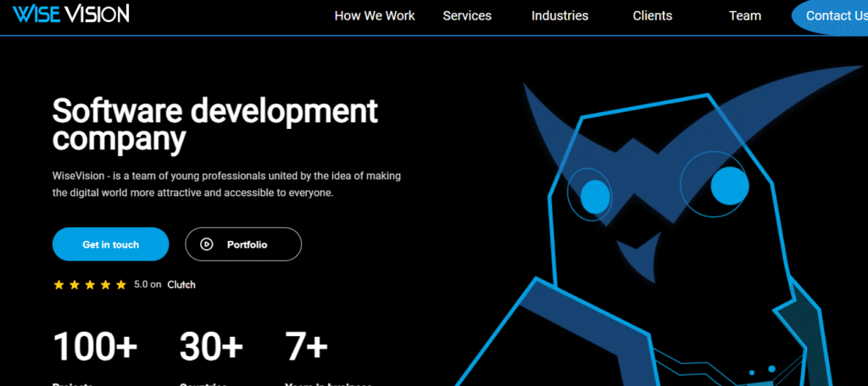The image size is (868, 386).
Task: Go to the Services section
Action: point(467,16)
